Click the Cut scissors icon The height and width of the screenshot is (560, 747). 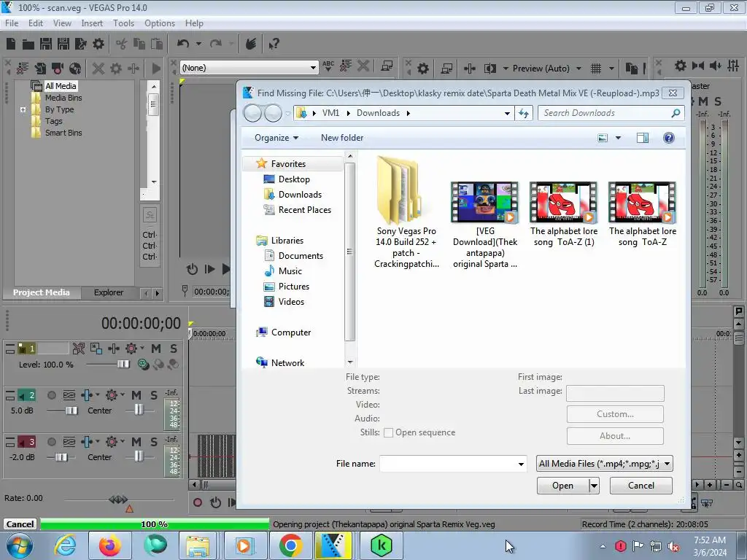tap(122, 44)
